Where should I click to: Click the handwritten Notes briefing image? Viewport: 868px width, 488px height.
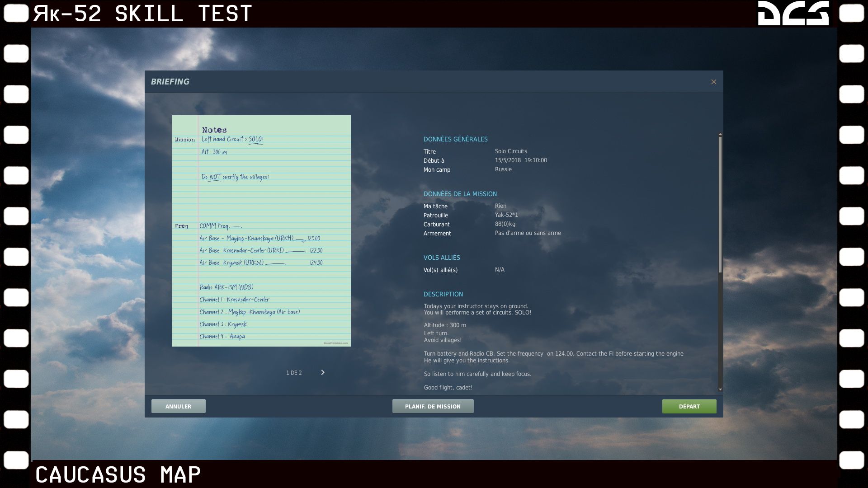coord(261,230)
